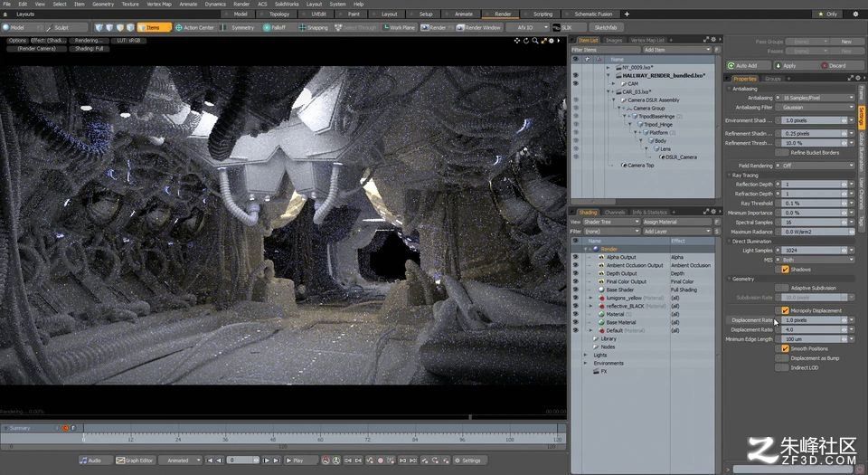This screenshot has width=868, height=475.
Task: Click frame 60 on the timeline ruler
Action: click(320, 439)
